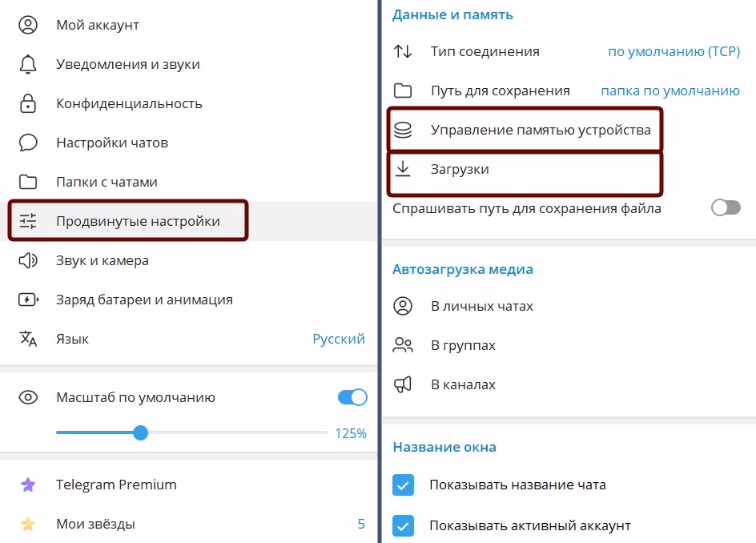Uncheck the show active account checkbox
Screen dimensions: 756x543
(x=404, y=526)
